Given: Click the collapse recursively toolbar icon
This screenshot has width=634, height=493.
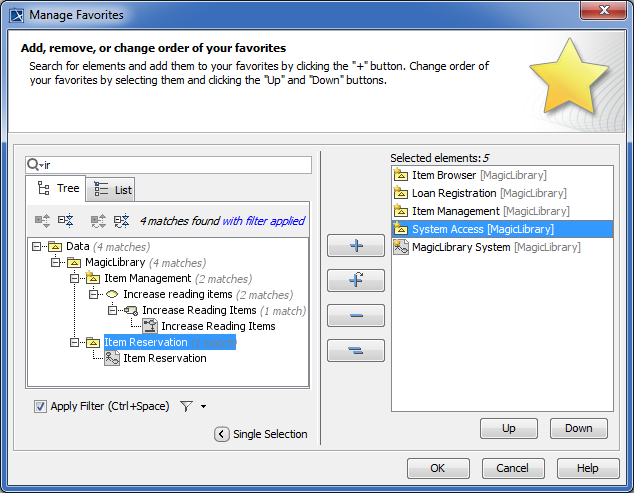Looking at the screenshot, I should coord(121,221).
